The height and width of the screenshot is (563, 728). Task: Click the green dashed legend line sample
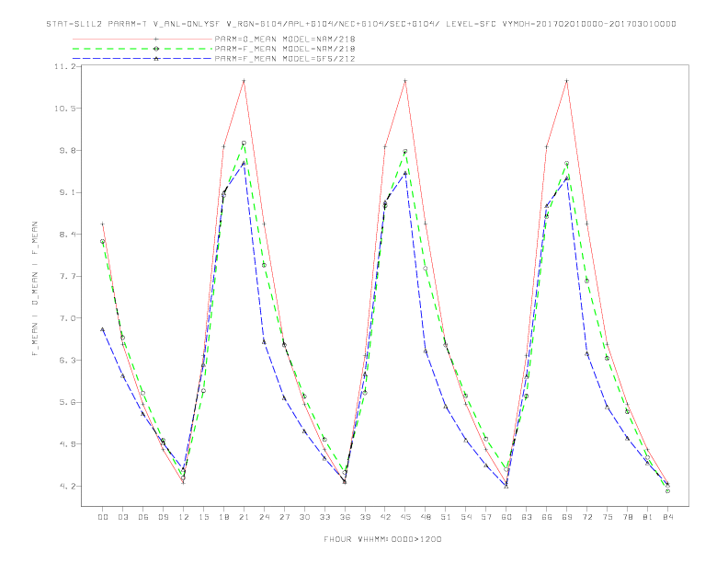point(142,49)
